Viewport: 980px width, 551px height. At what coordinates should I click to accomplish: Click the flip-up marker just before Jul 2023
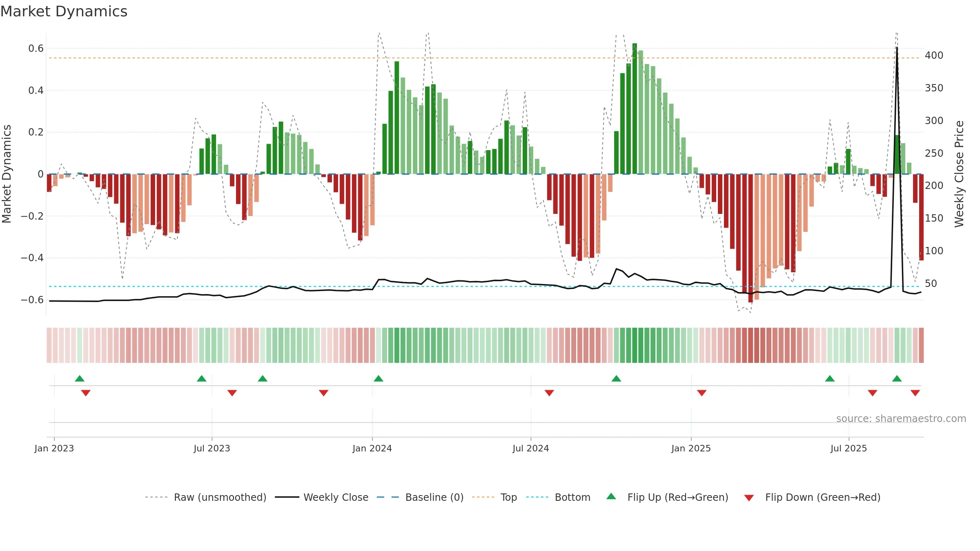[x=202, y=378]
